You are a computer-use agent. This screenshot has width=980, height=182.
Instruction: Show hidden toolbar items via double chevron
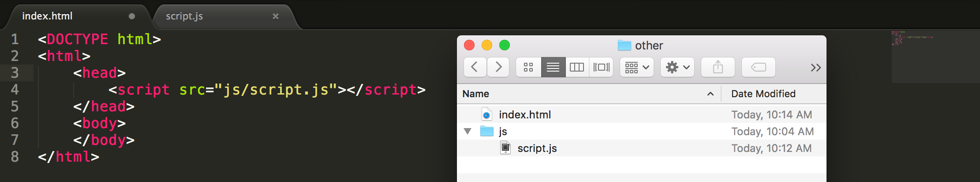pyautogui.click(x=815, y=68)
